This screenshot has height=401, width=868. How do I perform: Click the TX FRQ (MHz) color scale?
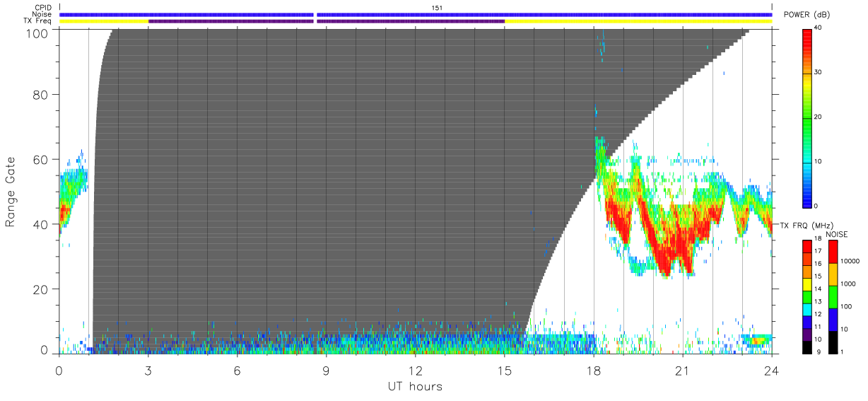(x=808, y=296)
